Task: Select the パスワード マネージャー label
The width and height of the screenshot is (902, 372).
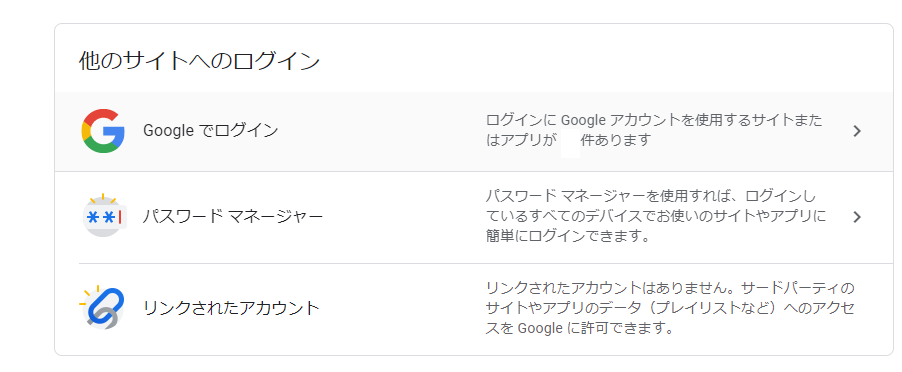Action: click(x=232, y=217)
